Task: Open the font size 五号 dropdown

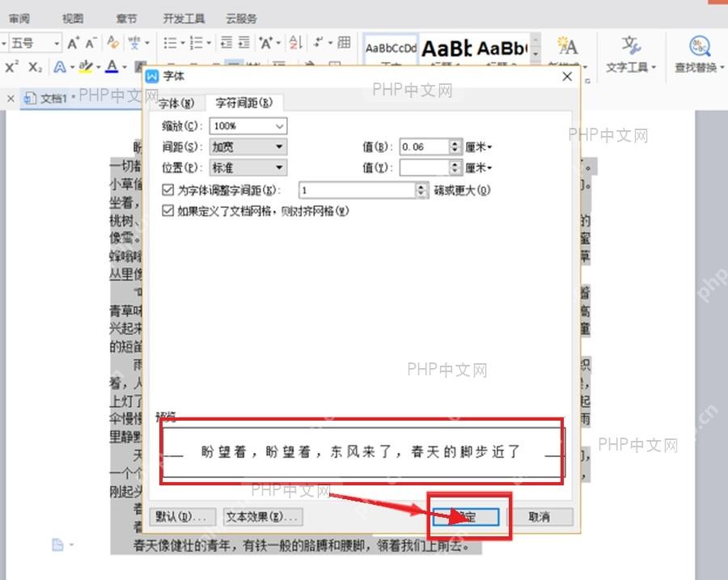Action: point(57,43)
